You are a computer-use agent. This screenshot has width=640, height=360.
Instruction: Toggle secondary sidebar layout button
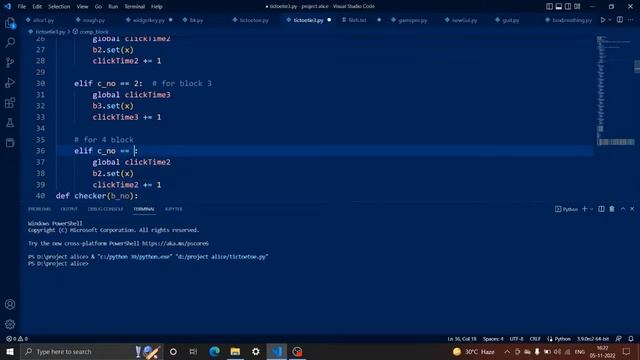[568, 7]
